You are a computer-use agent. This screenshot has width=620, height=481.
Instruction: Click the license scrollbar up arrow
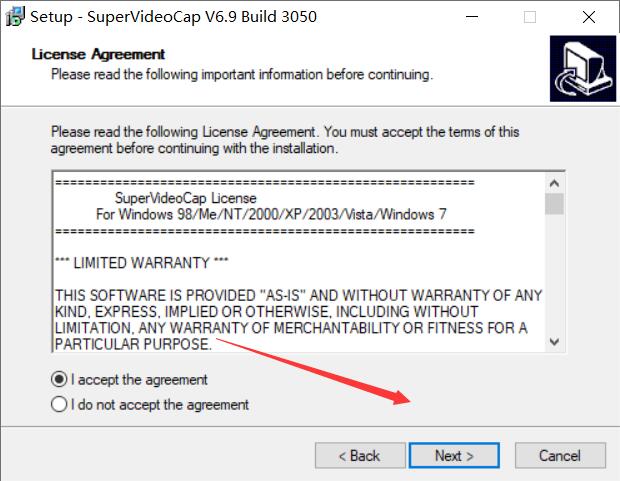point(555,182)
